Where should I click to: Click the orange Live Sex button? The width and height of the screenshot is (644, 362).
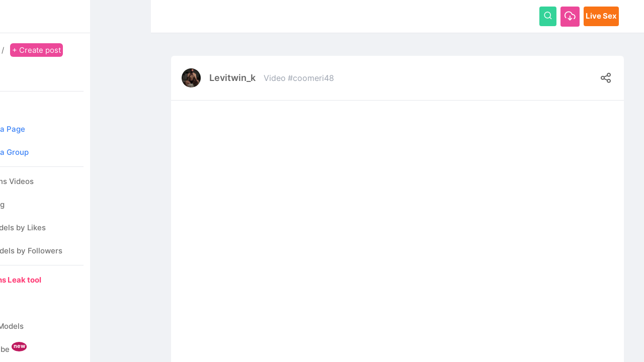[x=601, y=16]
